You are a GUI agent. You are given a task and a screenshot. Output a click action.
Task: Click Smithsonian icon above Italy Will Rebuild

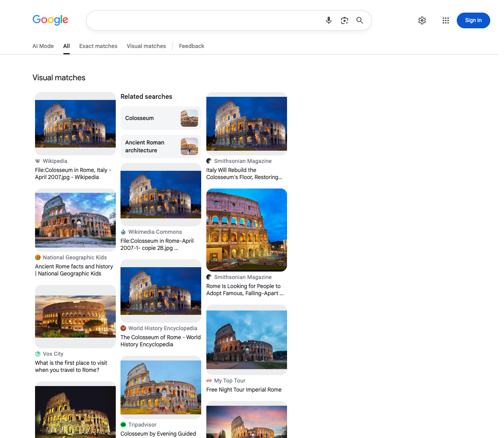coord(209,161)
